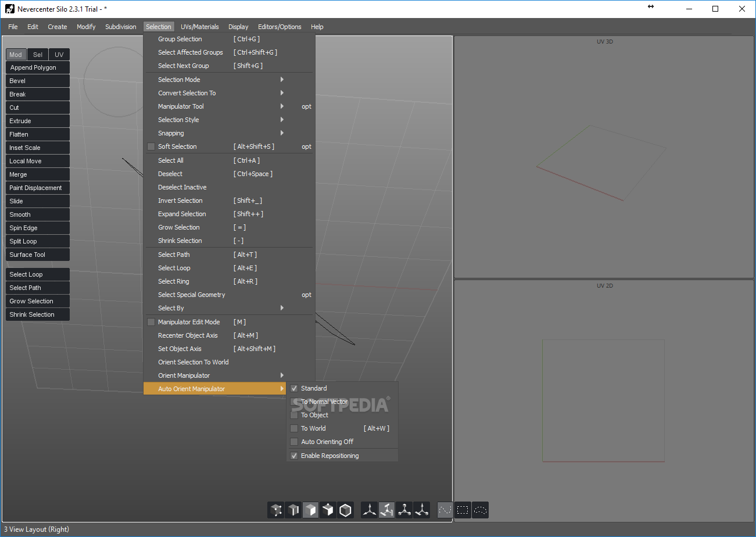Click the UV 3D viewport label
The image size is (756, 537).
tap(605, 42)
